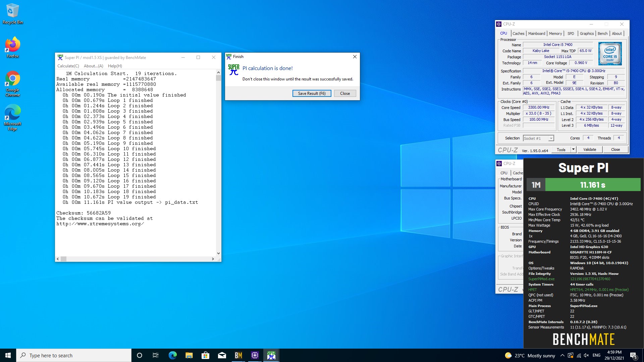The image size is (644, 362).
Task: Open ENG language indicator
Action: (596, 355)
